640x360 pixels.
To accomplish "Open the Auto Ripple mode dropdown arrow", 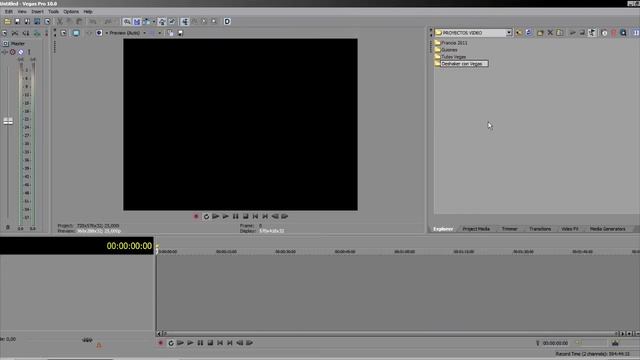I will (x=153, y=22).
